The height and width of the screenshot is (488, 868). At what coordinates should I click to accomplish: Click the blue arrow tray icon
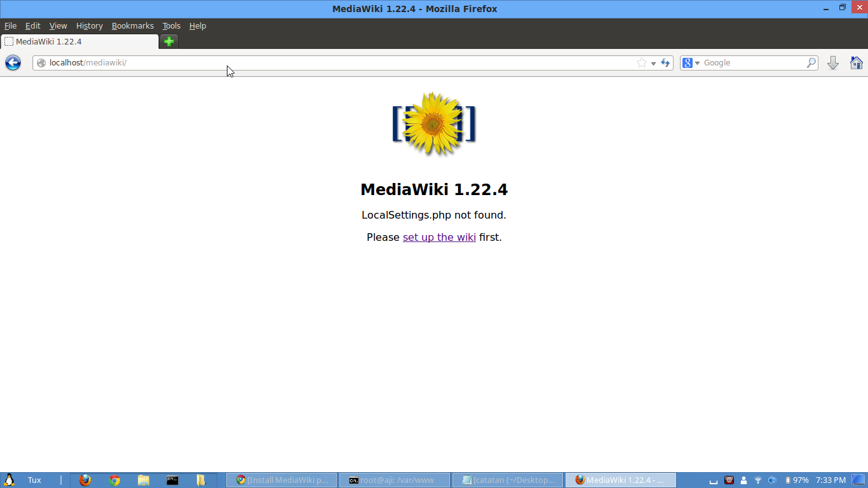[772, 480]
